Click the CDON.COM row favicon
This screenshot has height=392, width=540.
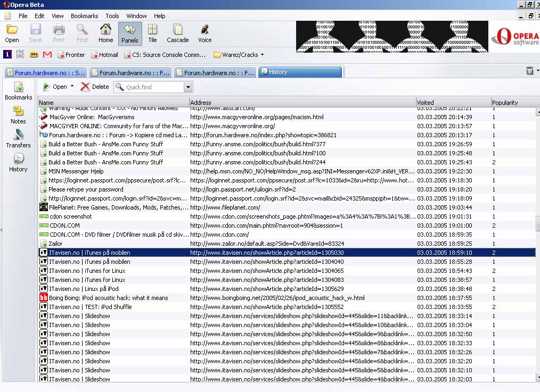44,226
